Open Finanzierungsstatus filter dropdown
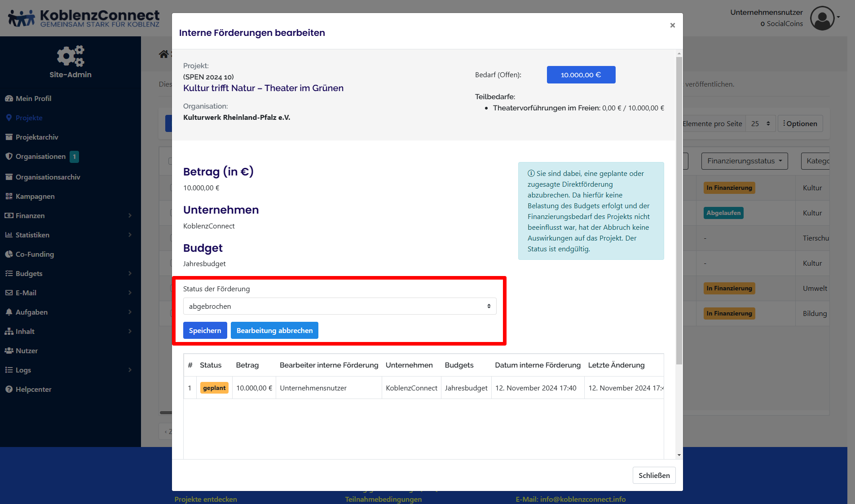 click(x=744, y=161)
